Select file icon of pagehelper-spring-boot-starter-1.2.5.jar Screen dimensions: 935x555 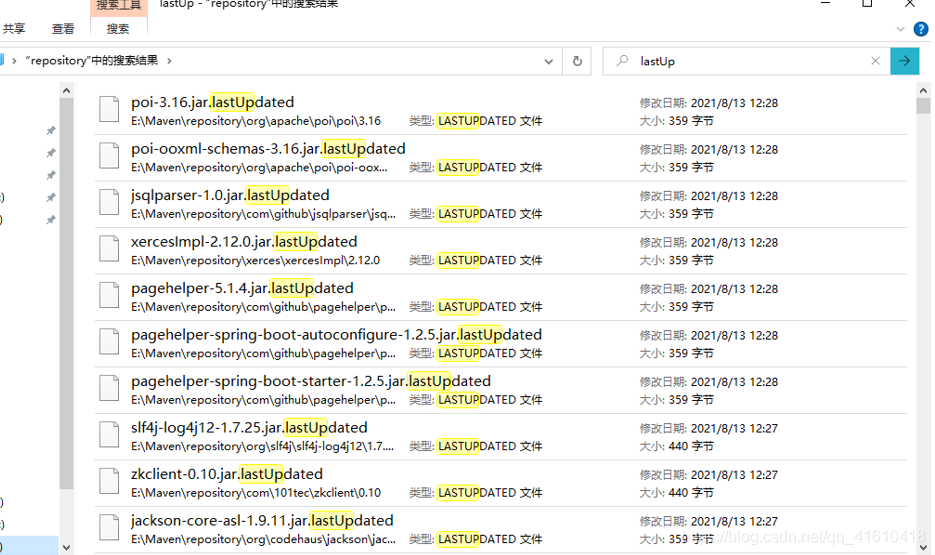[x=109, y=388]
